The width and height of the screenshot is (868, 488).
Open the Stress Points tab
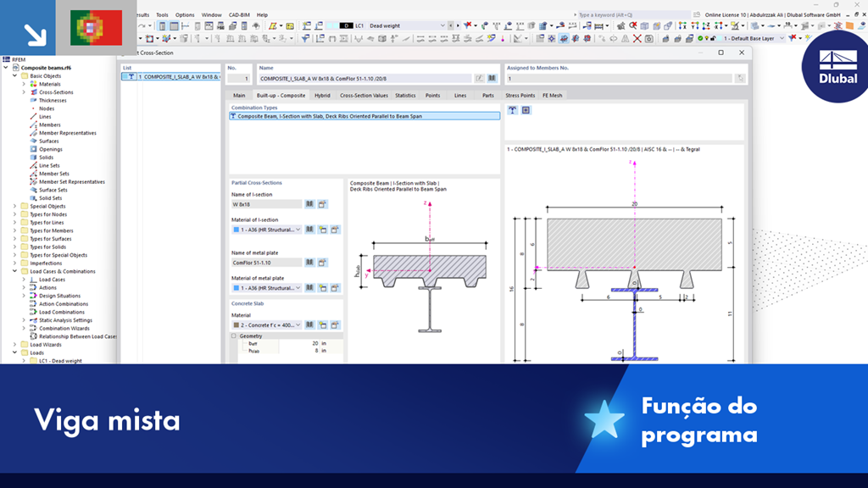click(520, 95)
